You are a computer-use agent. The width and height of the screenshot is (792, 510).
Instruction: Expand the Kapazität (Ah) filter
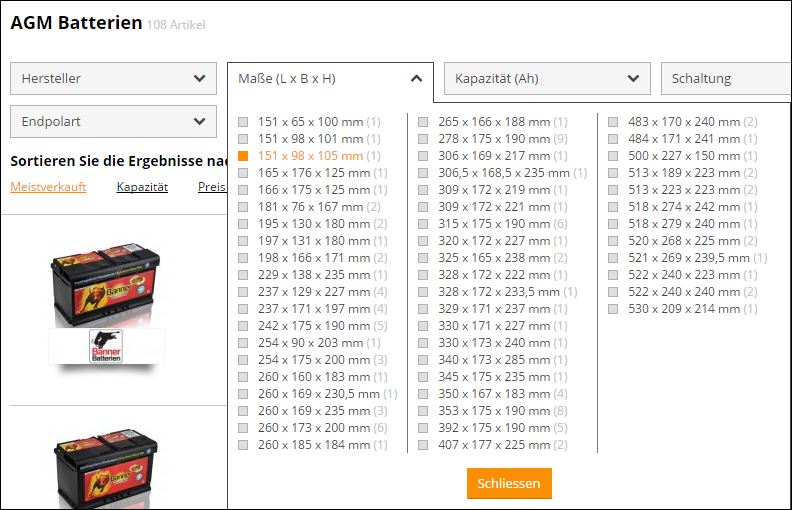pos(547,78)
